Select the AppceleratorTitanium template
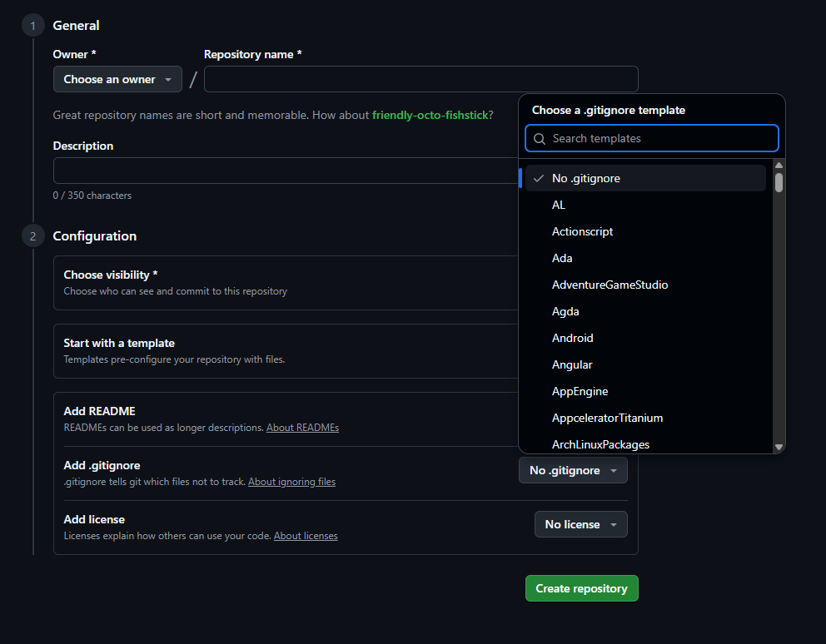The height and width of the screenshot is (644, 826). 645,418
